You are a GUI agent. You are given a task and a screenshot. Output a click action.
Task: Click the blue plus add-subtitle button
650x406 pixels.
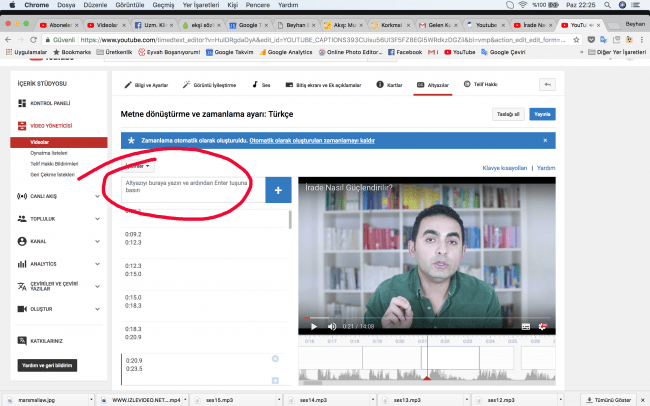[279, 189]
